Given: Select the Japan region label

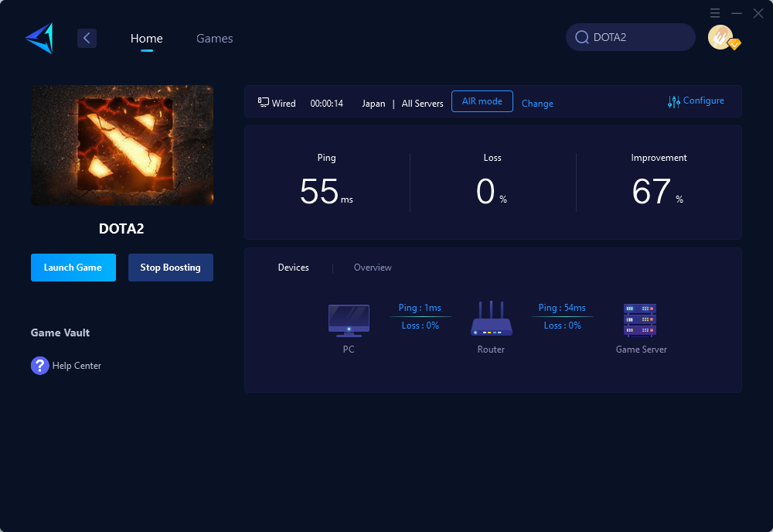Looking at the screenshot, I should point(373,104).
